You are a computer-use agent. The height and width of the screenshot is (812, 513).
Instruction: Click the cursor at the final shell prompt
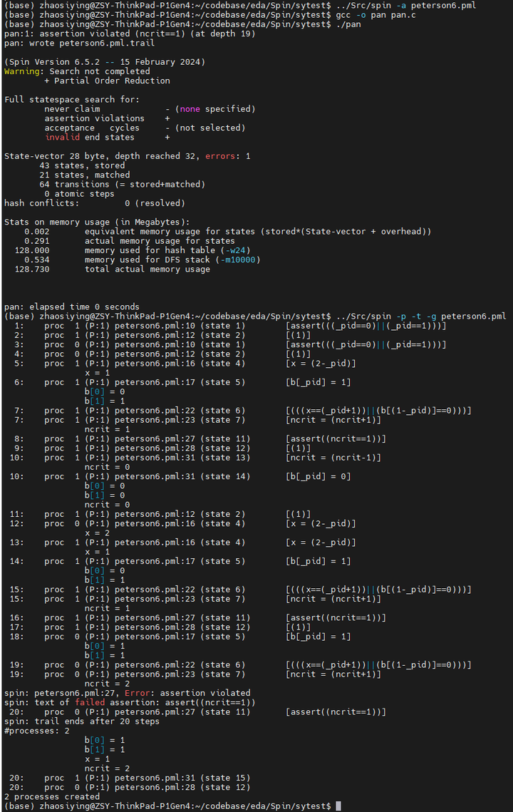pos(338,806)
